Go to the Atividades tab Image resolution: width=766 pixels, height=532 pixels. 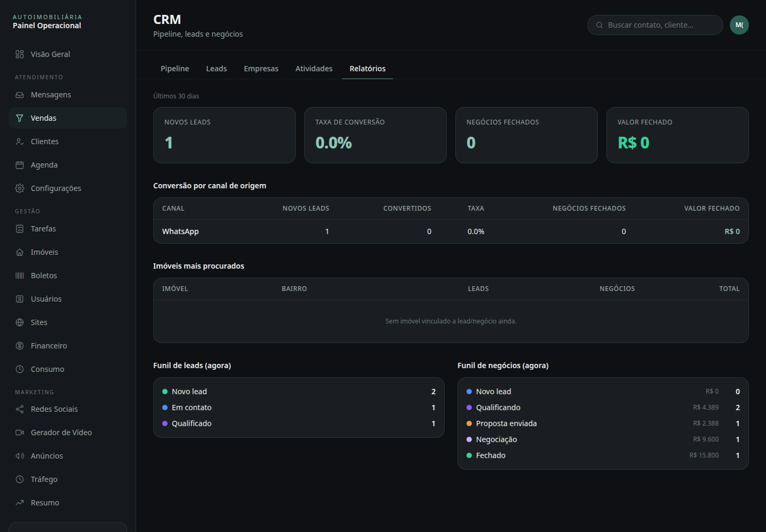coord(314,69)
